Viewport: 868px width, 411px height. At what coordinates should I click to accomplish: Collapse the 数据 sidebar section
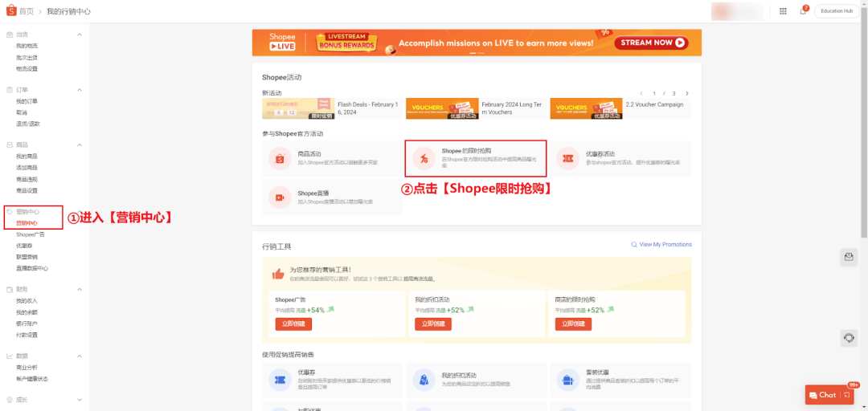79,356
